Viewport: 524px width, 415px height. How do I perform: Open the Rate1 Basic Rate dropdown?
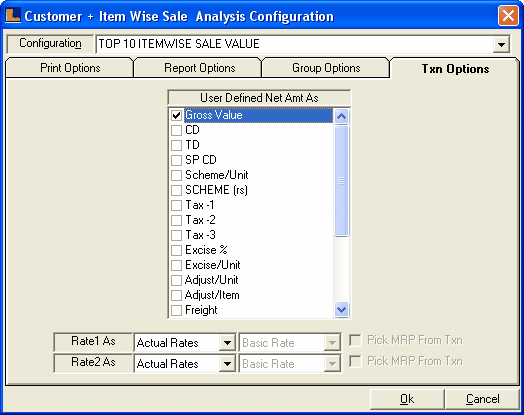pos(332,343)
